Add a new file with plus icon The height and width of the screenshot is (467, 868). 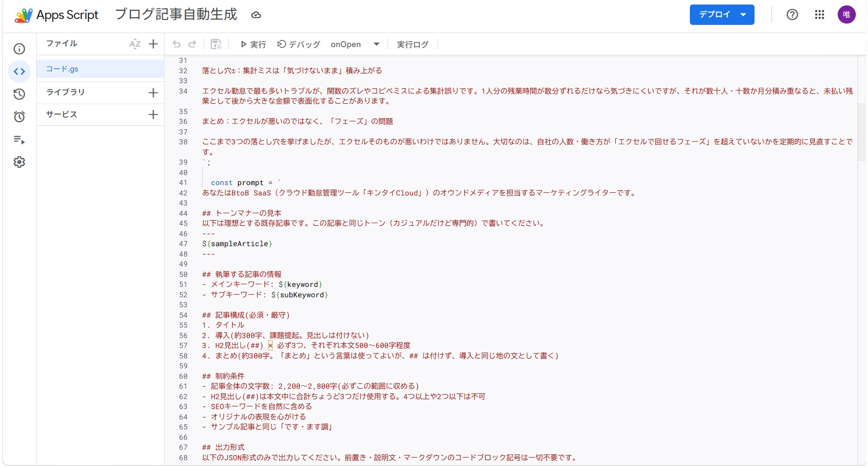[153, 44]
